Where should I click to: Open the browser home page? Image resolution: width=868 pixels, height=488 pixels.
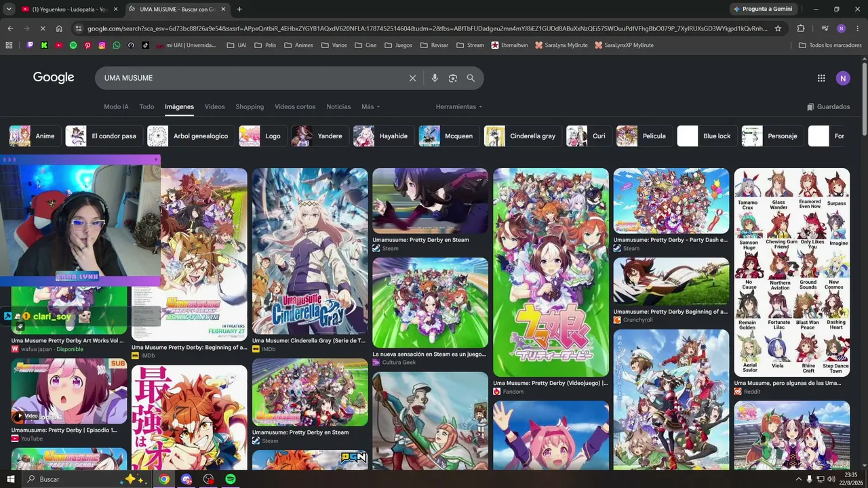pos(59,28)
